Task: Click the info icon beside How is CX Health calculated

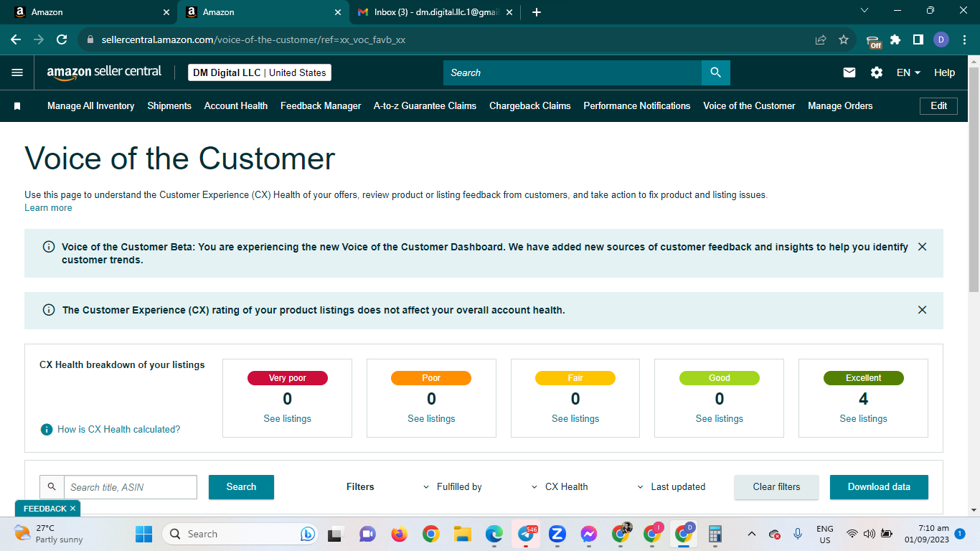Action: 47,429
